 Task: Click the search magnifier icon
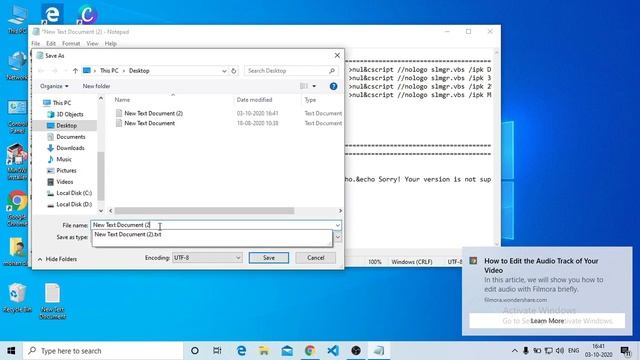tap(332, 71)
